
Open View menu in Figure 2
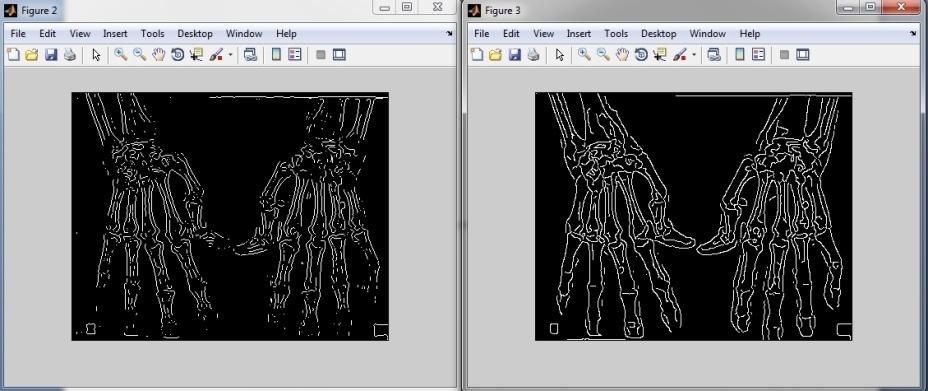click(80, 34)
